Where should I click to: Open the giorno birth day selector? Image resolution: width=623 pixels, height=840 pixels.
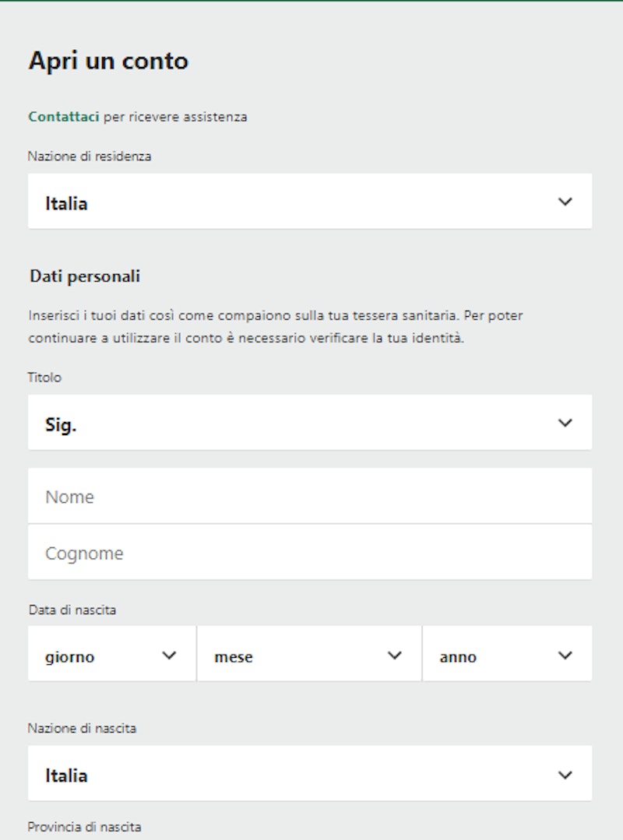[x=111, y=655]
